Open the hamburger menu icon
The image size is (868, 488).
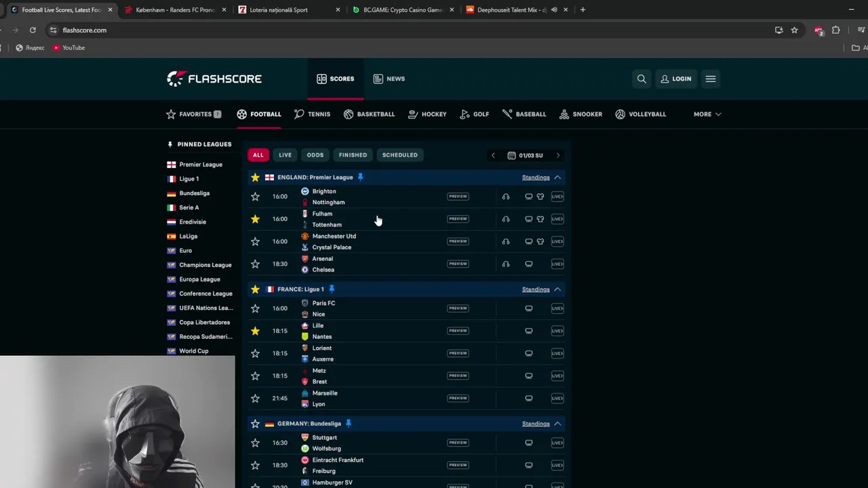tap(711, 79)
